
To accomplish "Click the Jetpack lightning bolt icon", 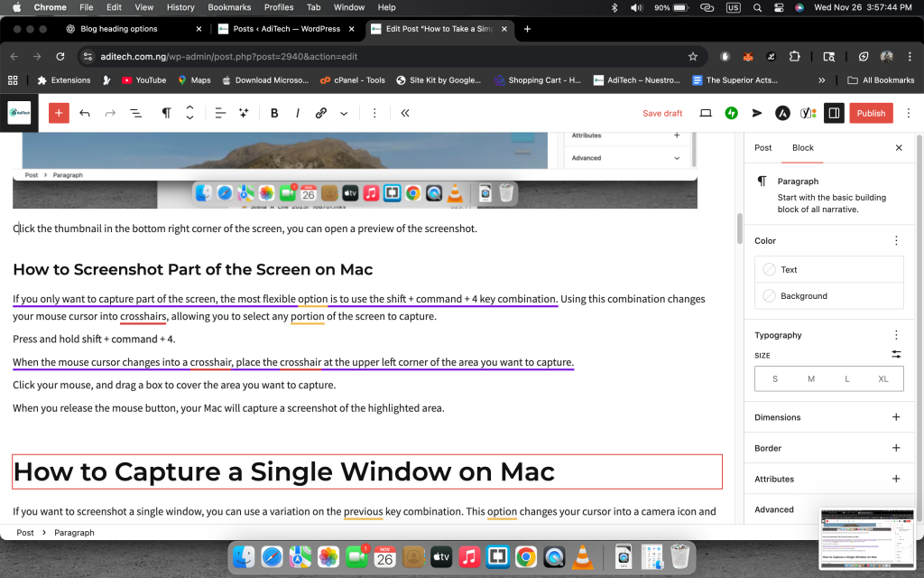I will 732,113.
